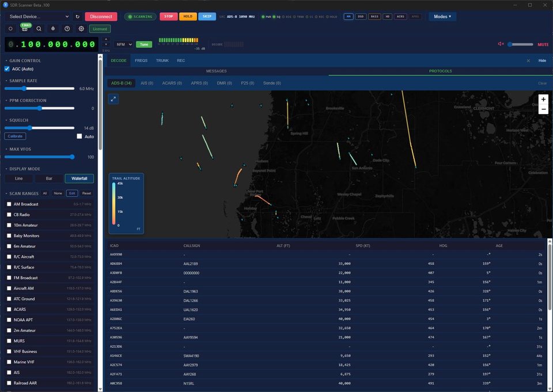The height and width of the screenshot is (392, 553).
Task: Toggle the ACRS decoder badge
Action: tap(400, 17)
